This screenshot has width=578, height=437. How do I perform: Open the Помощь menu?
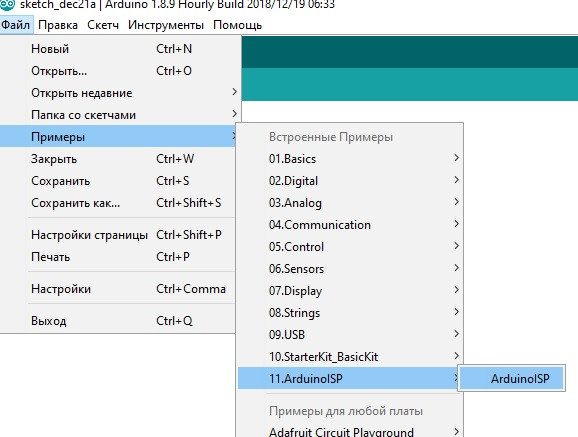[237, 25]
